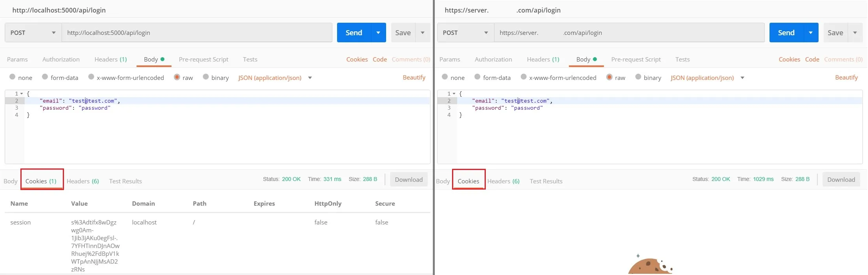Select the raw radio in the server window
The width and height of the screenshot is (868, 275).
pos(609,77)
